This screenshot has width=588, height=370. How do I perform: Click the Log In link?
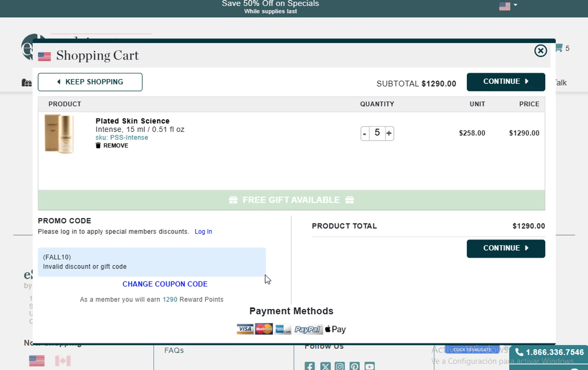(203, 232)
